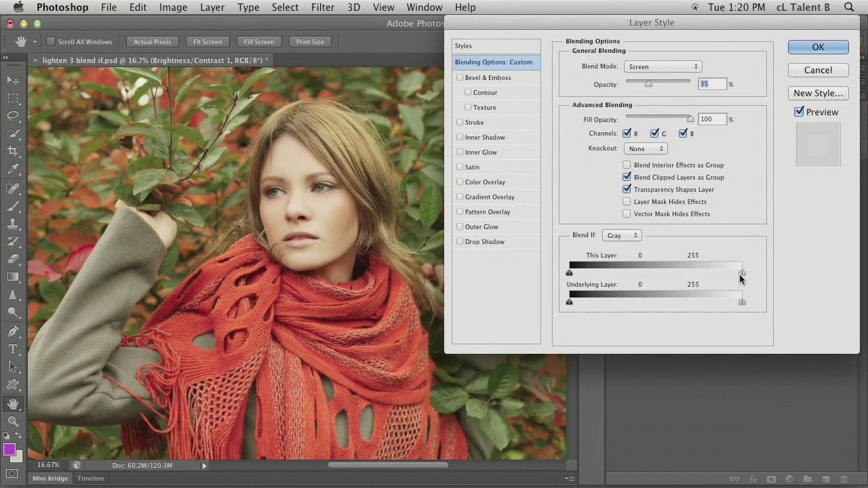
Task: Select the Dodge tool
Action: click(13, 312)
